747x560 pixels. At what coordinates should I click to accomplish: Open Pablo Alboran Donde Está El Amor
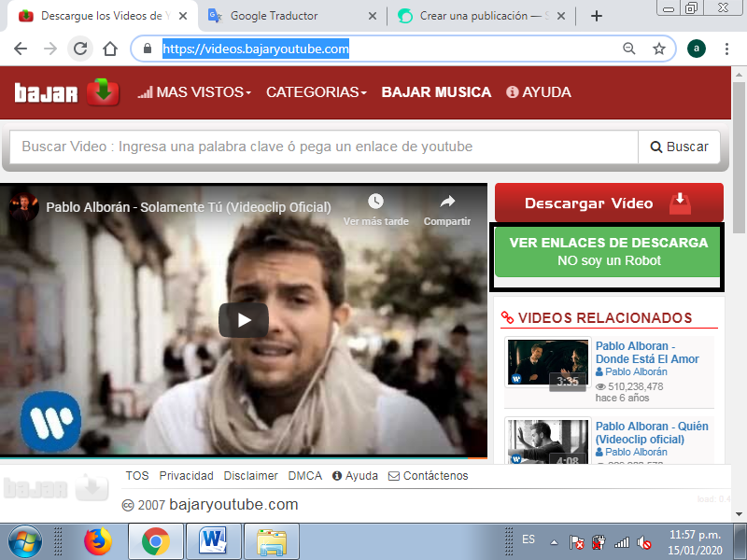coord(647,353)
